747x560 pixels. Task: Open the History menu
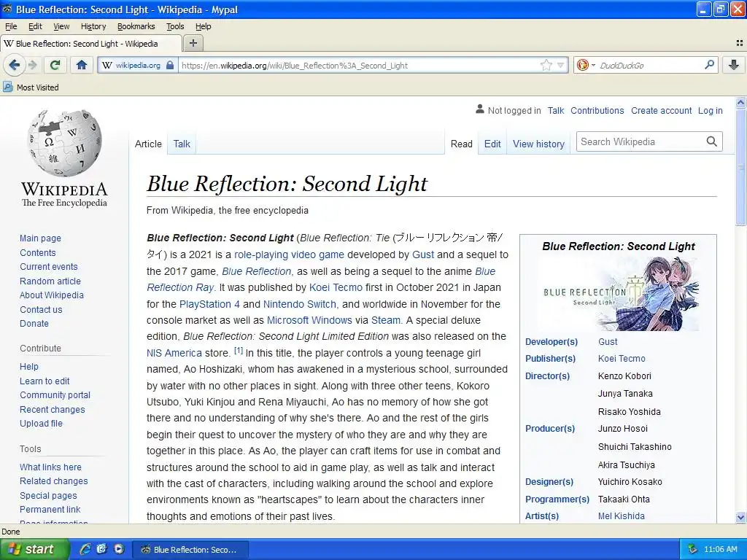click(x=93, y=26)
